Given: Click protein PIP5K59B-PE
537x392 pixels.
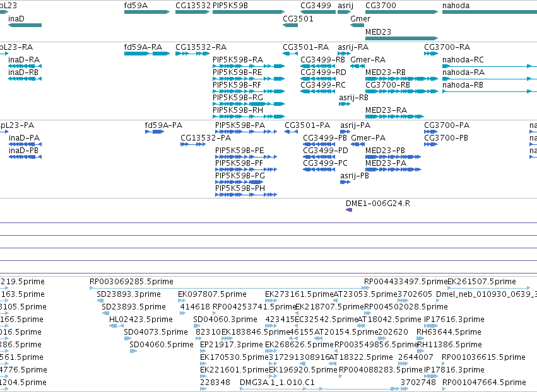Looking at the screenshot, I should (x=246, y=157).
